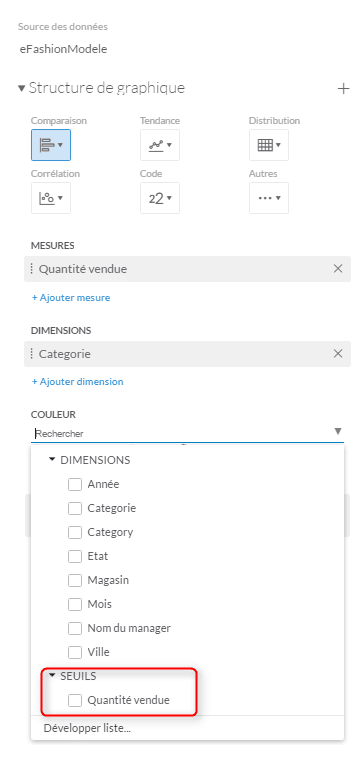Viewport: 360px width, 761px height.
Task: Open the Comparaison bar chart type picker
Action: (x=51, y=145)
